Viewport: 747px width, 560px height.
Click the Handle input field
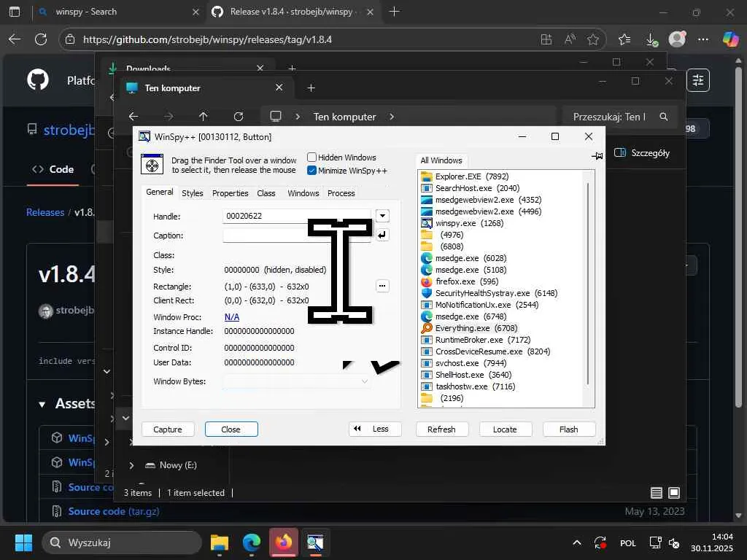[296, 216]
